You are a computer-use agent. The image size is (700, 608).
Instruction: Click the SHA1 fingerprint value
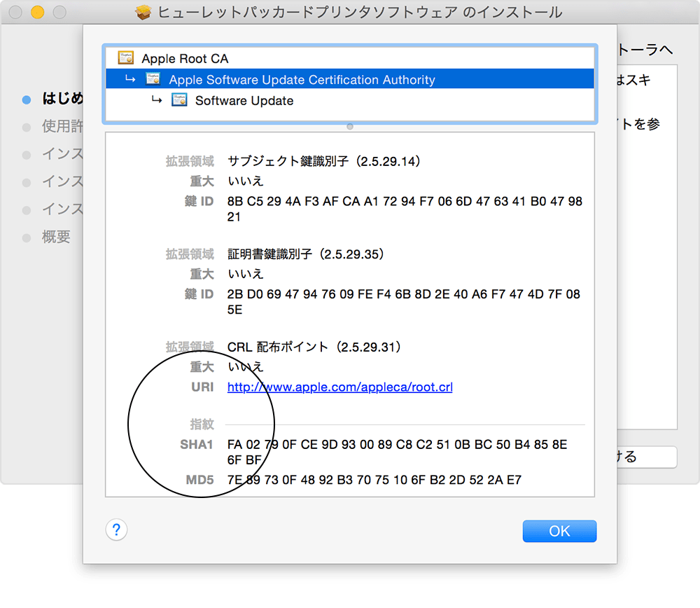pos(398,452)
